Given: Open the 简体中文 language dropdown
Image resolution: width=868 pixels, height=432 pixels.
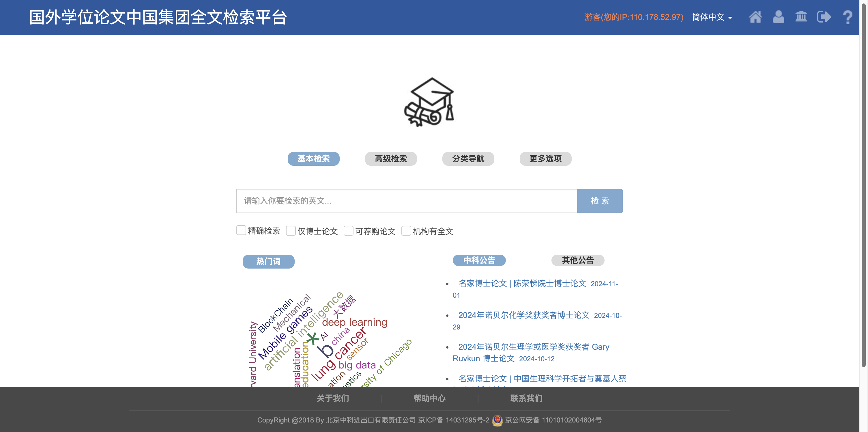Looking at the screenshot, I should 712,17.
